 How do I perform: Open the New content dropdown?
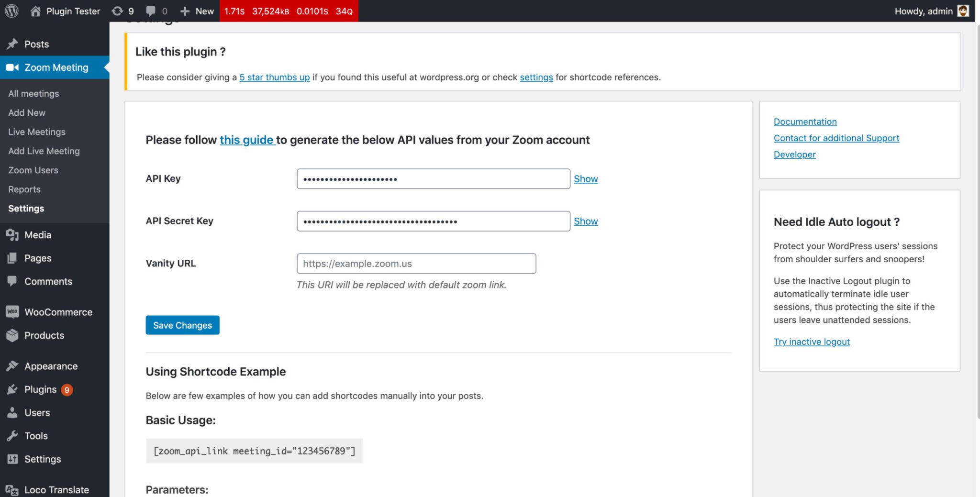pos(197,11)
